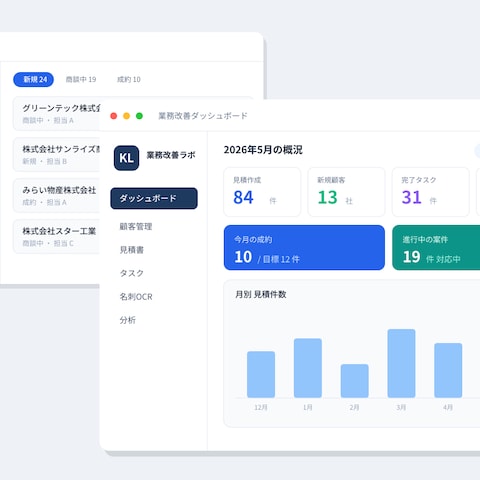The height and width of the screenshot is (480, 480).
Task: Go to 顧客管理 in the sidebar
Action: tap(136, 227)
